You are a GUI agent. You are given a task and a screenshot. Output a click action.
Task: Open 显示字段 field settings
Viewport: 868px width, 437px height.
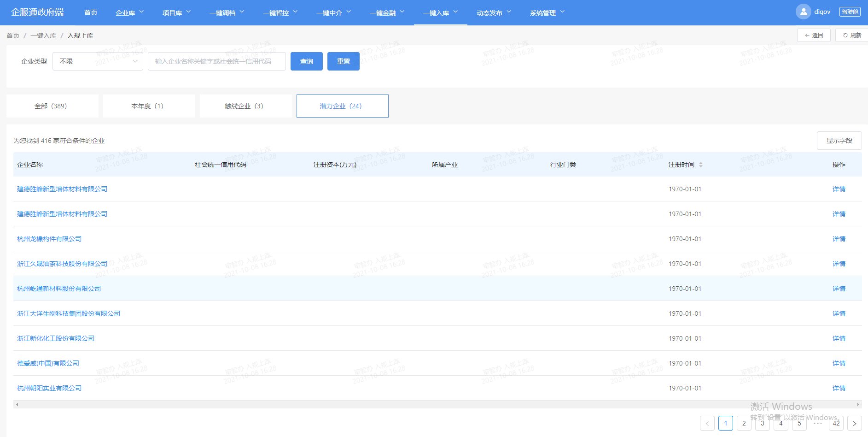(x=839, y=141)
